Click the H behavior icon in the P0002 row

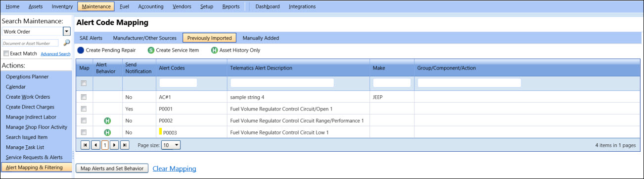click(x=107, y=120)
